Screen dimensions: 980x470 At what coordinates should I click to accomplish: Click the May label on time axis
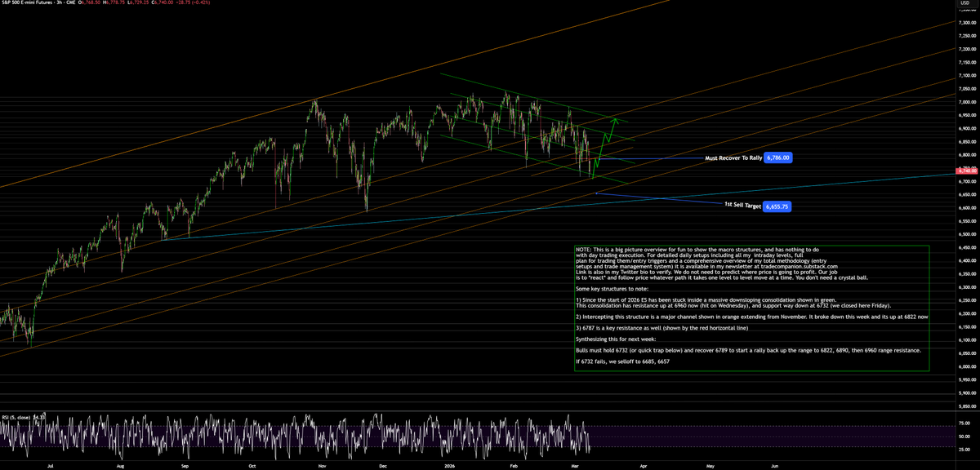[x=710, y=464]
